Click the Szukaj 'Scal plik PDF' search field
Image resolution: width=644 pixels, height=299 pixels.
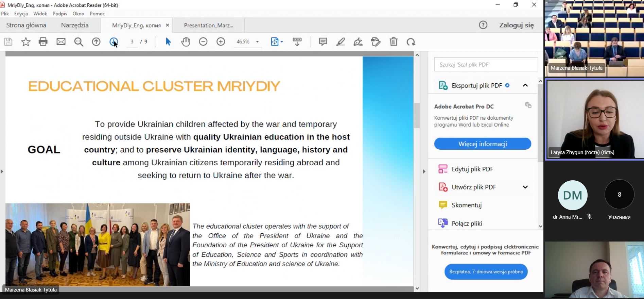pos(486,65)
